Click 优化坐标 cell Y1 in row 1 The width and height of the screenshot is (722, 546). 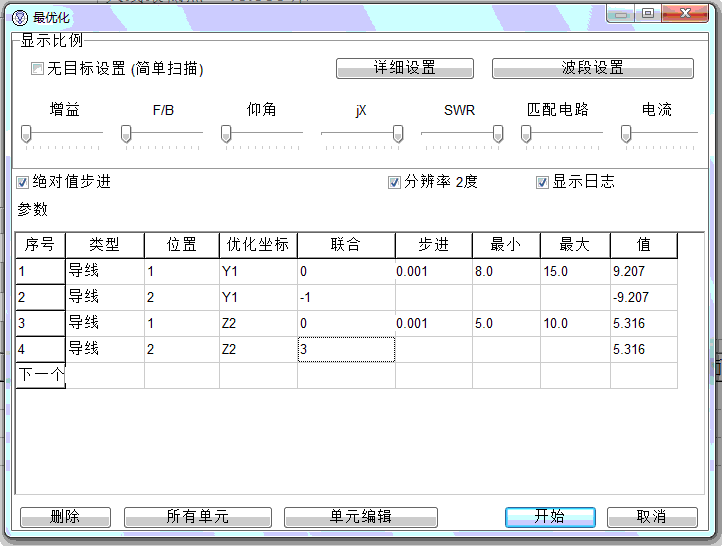258,271
